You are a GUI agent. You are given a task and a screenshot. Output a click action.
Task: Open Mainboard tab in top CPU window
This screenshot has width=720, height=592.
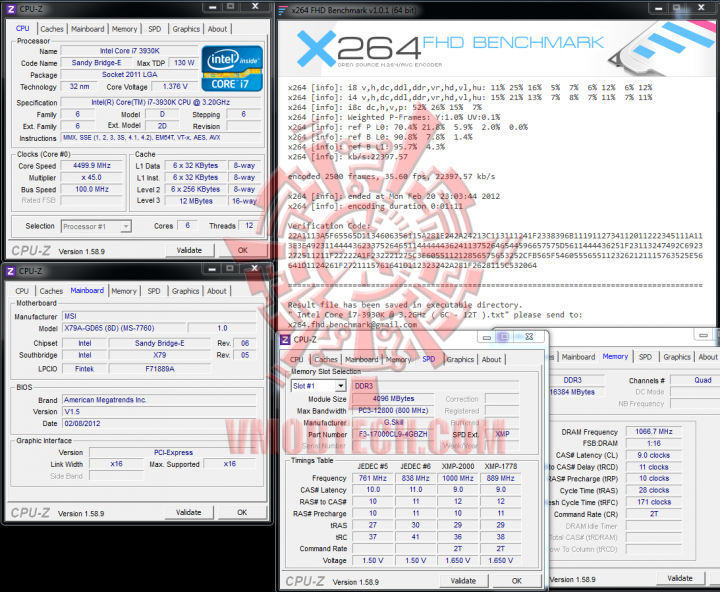pyautogui.click(x=88, y=29)
